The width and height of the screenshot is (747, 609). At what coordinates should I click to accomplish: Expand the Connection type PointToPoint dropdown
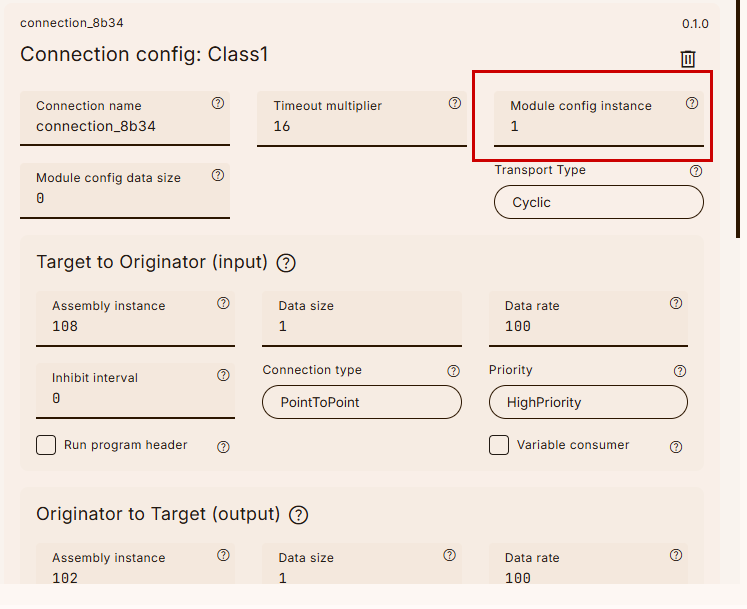point(362,402)
